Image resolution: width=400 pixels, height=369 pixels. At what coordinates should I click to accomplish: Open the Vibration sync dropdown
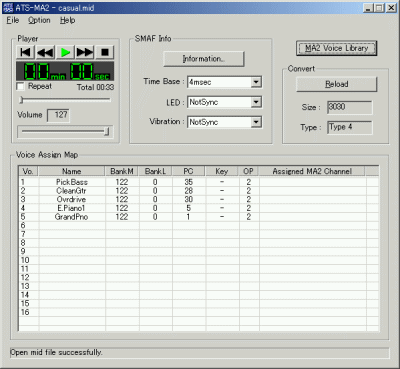pyautogui.click(x=256, y=122)
